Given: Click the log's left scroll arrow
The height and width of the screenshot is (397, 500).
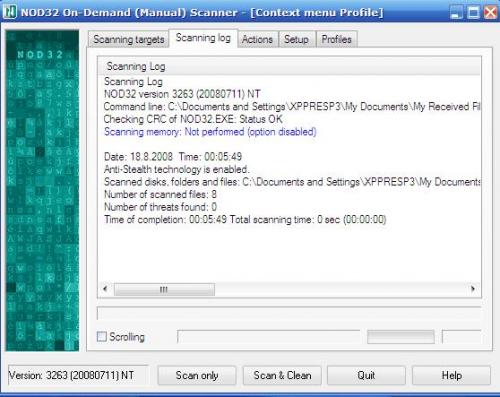Looking at the screenshot, I should 105,289.
